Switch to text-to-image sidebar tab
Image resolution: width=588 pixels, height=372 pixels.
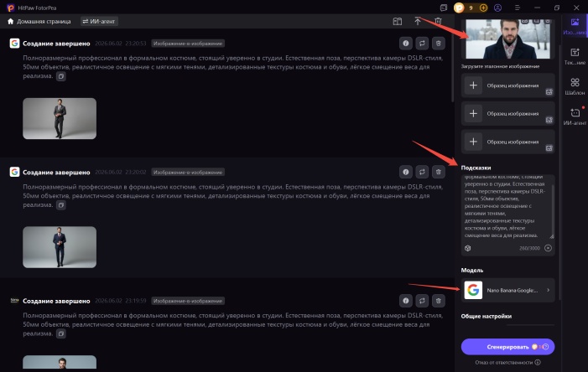point(575,57)
